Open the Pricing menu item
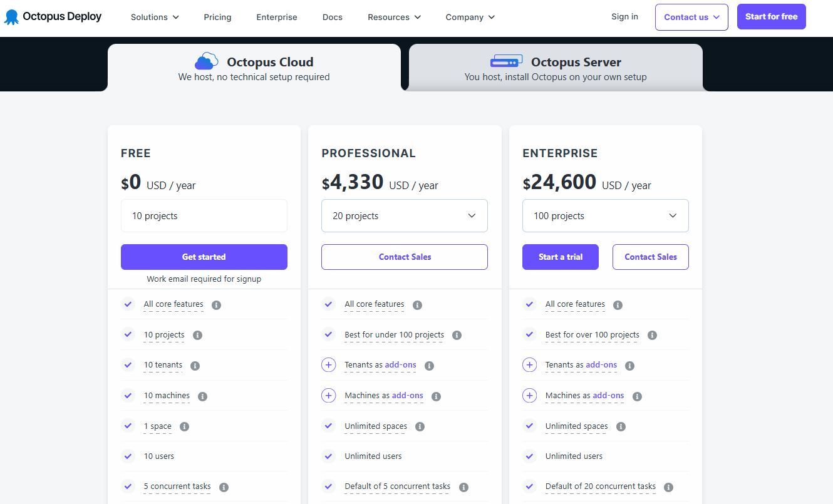This screenshot has width=833, height=504. (x=217, y=17)
